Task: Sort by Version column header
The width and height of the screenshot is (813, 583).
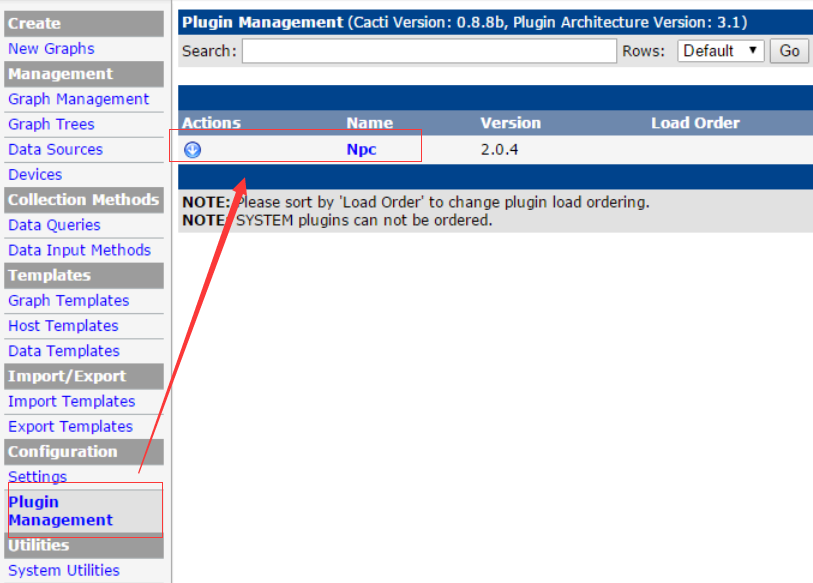Action: tap(510, 123)
